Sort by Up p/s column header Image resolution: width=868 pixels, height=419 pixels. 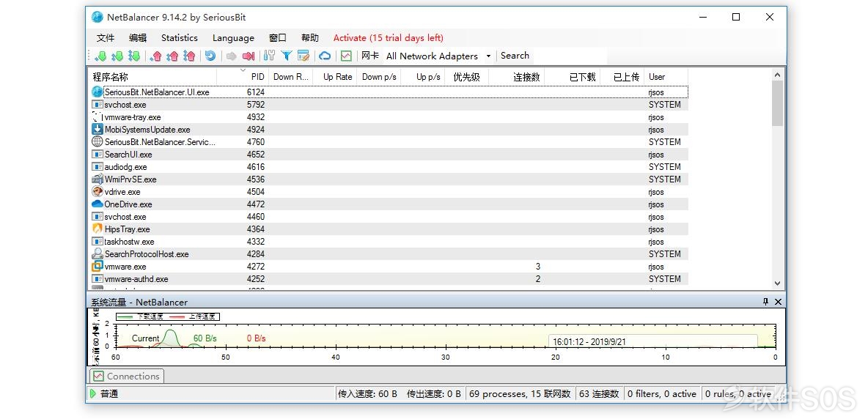423,77
